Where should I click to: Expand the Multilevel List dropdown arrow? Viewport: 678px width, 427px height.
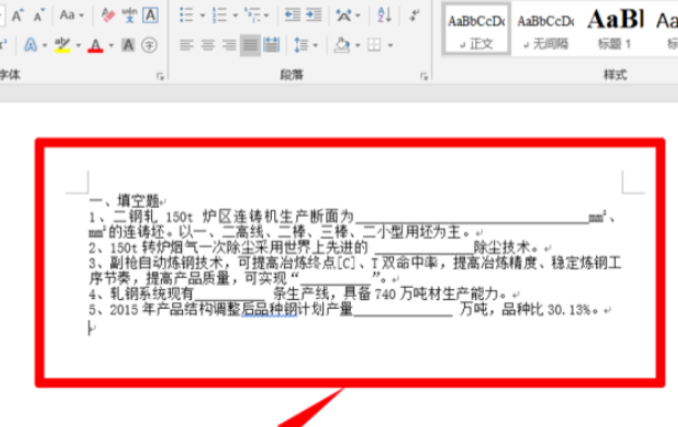click(266, 16)
